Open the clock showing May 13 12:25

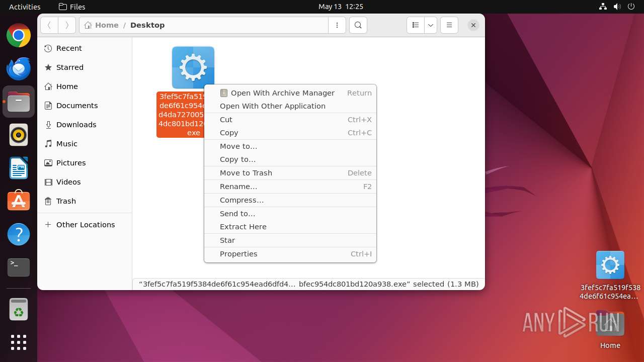click(x=341, y=7)
